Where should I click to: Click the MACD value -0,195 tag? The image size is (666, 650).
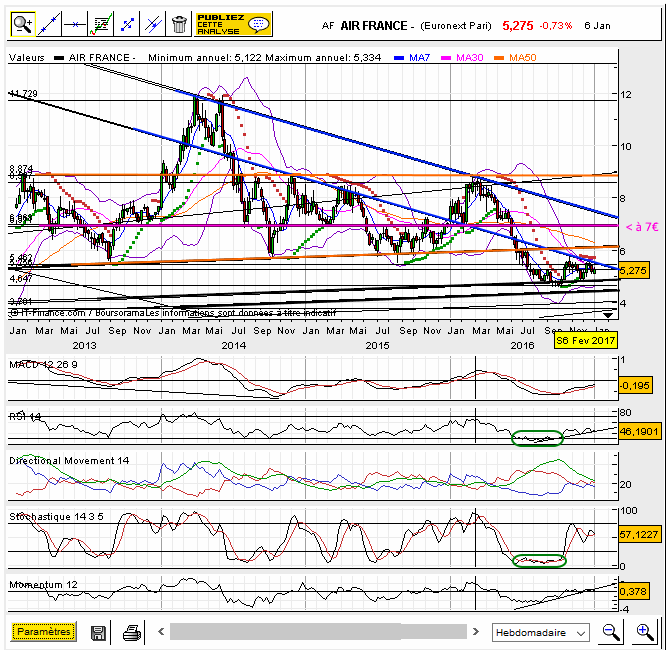[634, 386]
